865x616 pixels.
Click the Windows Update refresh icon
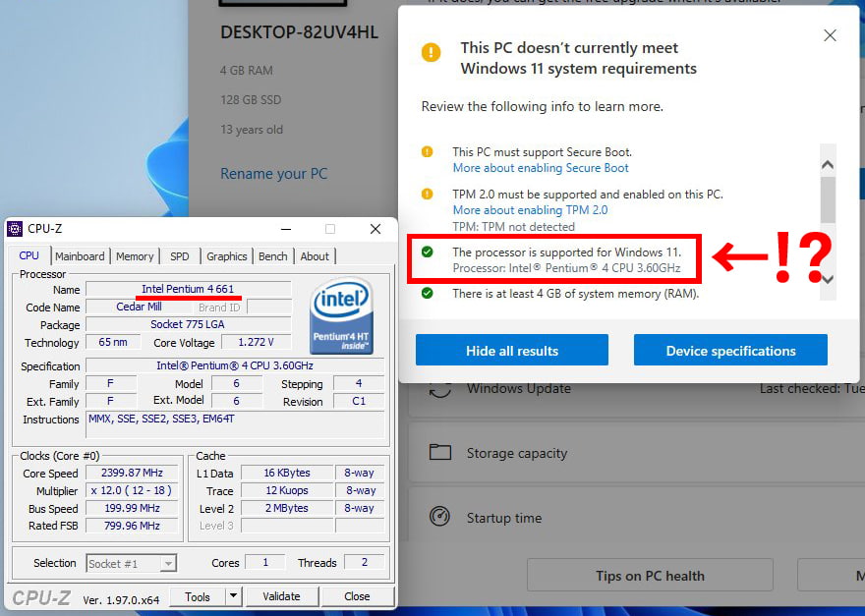[x=440, y=388]
